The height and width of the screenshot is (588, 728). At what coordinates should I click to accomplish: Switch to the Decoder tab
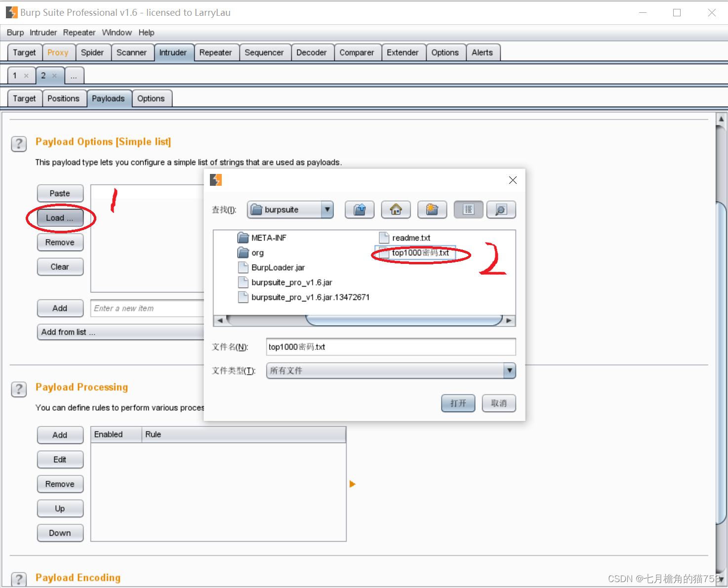tap(312, 52)
